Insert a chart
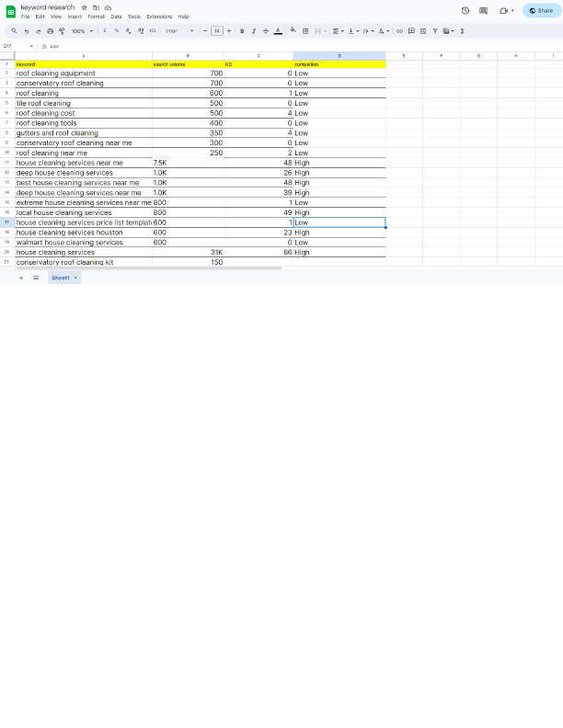The image size is (563, 728). point(423,31)
